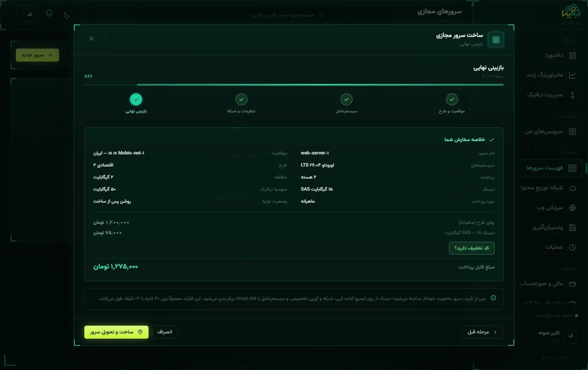Click the server icon in dialog header
The height and width of the screenshot is (370, 588).
coord(496,40)
